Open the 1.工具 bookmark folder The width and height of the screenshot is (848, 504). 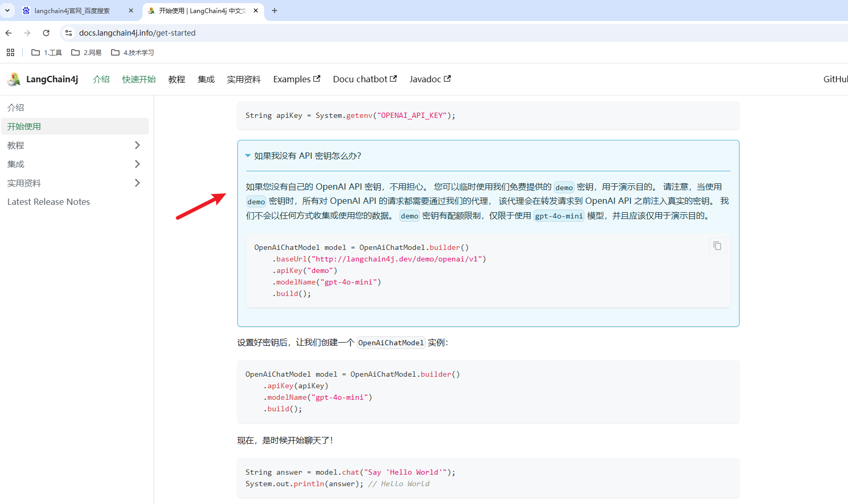[47, 52]
